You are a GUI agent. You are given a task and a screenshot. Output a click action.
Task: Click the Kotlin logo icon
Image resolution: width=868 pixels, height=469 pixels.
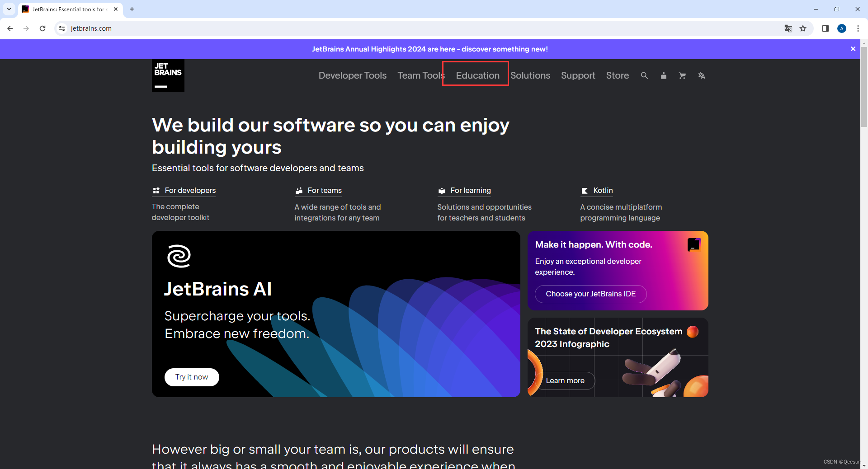coord(585,191)
